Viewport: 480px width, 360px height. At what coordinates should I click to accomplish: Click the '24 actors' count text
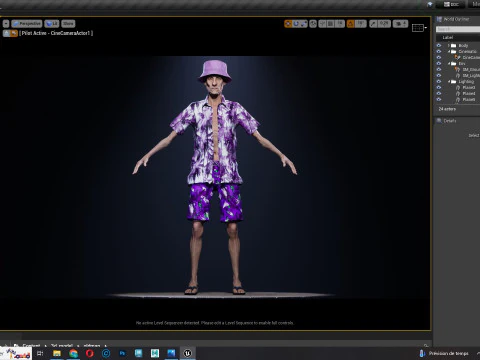click(x=447, y=109)
